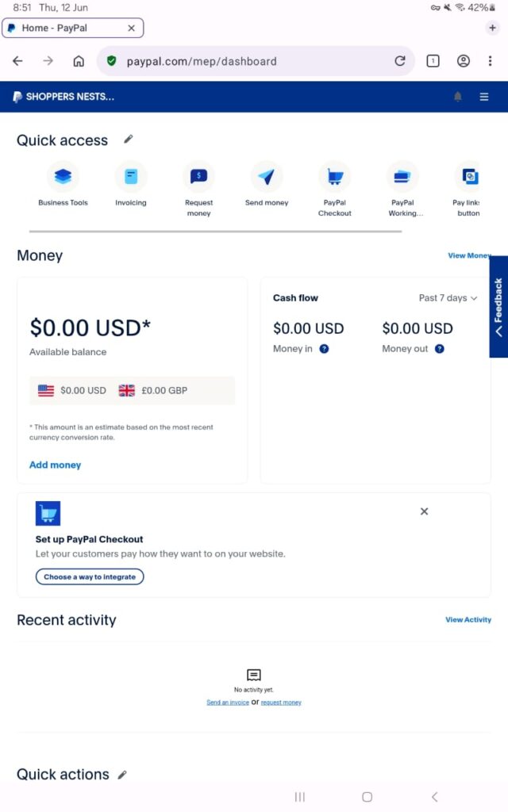Click the Add money link

tap(55, 465)
